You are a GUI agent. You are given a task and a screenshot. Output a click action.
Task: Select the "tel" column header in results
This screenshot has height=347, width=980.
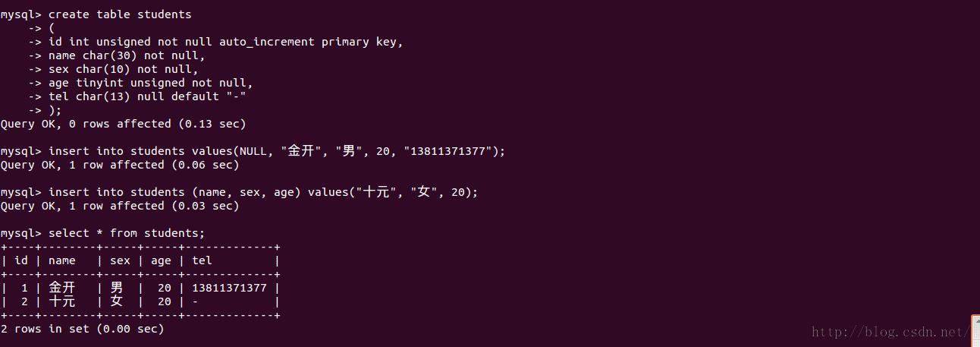pos(202,260)
